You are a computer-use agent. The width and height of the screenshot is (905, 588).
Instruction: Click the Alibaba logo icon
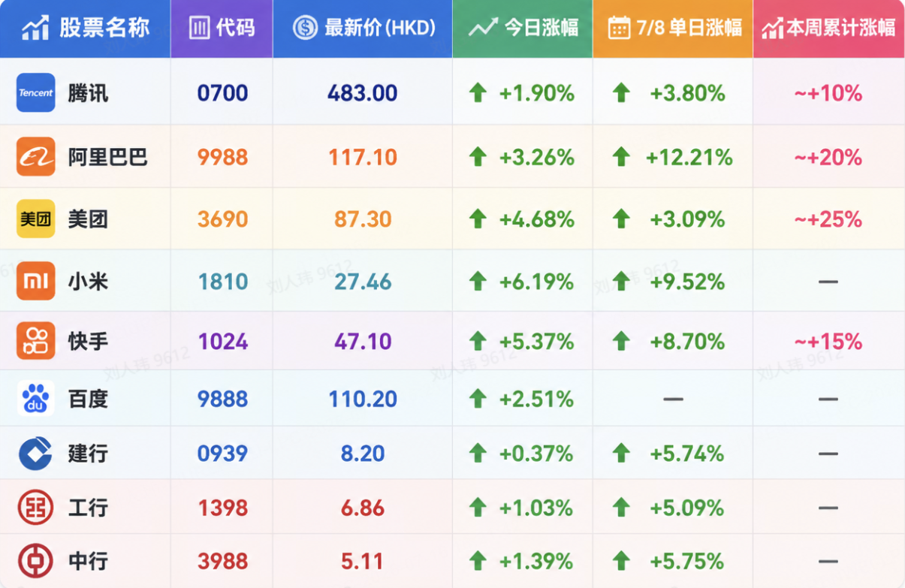(x=35, y=157)
